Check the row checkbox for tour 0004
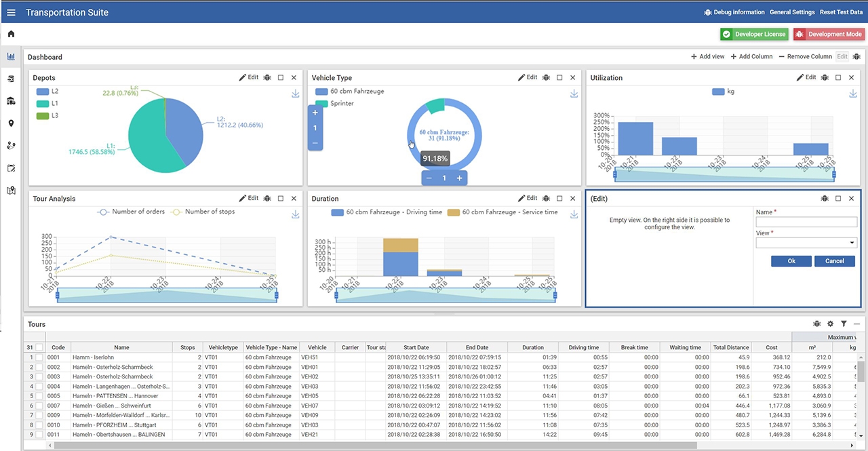The height and width of the screenshot is (451, 868). [x=39, y=387]
